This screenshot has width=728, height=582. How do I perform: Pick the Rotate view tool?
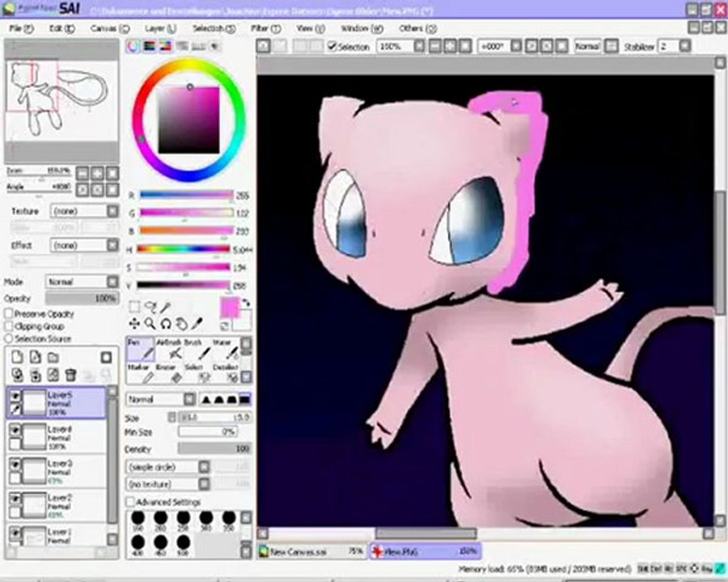(166, 323)
